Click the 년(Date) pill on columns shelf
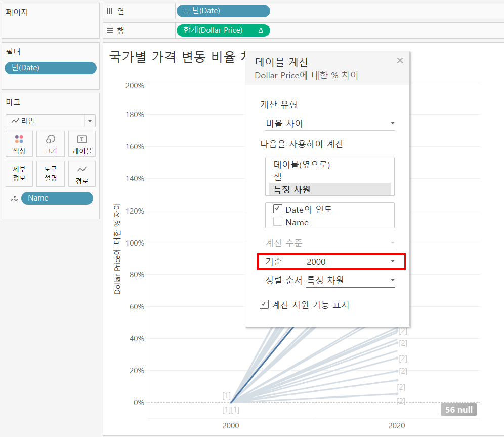Image resolution: width=504 pixels, height=437 pixels. pos(223,11)
